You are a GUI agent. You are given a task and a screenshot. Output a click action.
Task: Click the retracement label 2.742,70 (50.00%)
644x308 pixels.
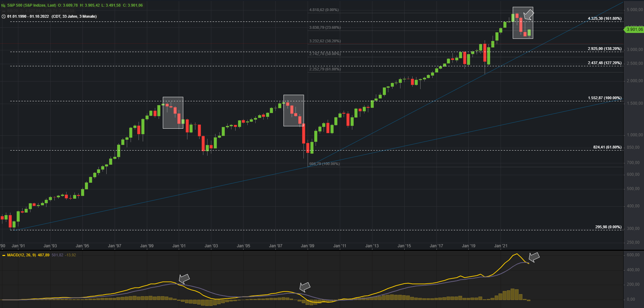(x=325, y=54)
